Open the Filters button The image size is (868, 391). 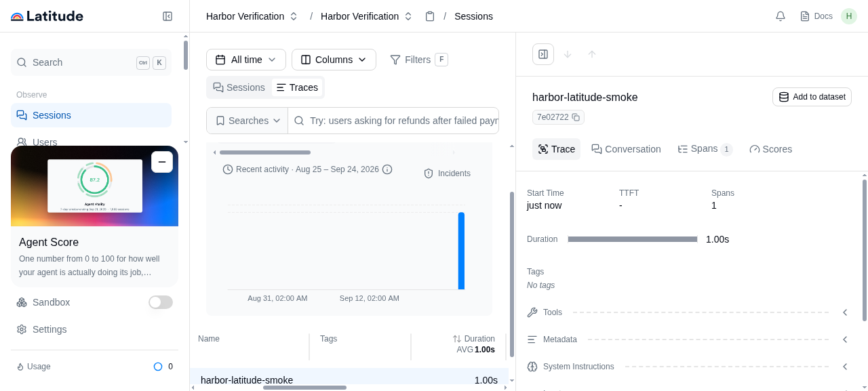[418, 60]
